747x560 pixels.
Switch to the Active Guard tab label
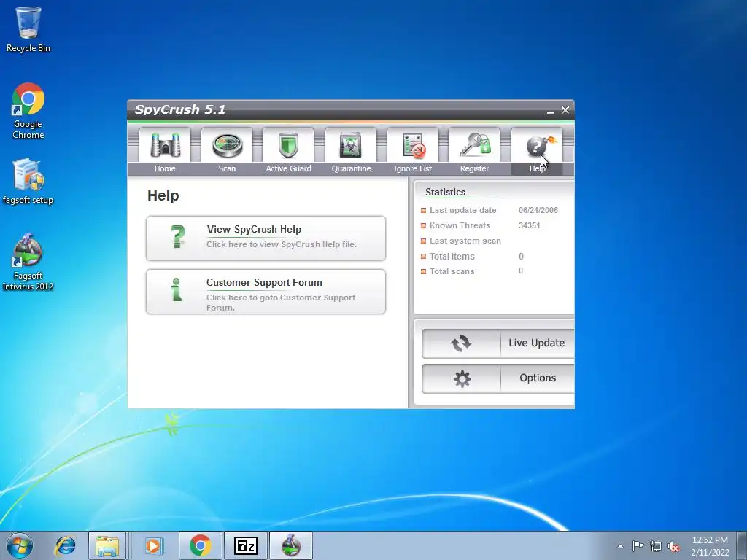pos(288,168)
